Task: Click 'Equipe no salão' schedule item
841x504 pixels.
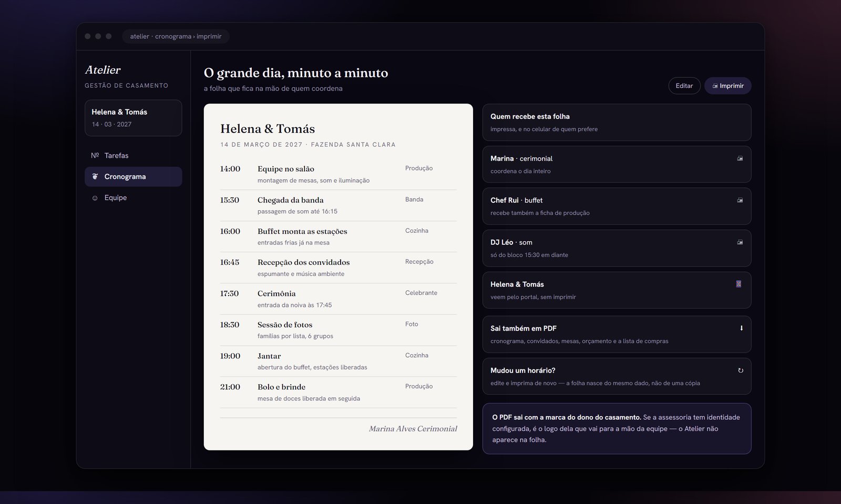Action: click(286, 169)
